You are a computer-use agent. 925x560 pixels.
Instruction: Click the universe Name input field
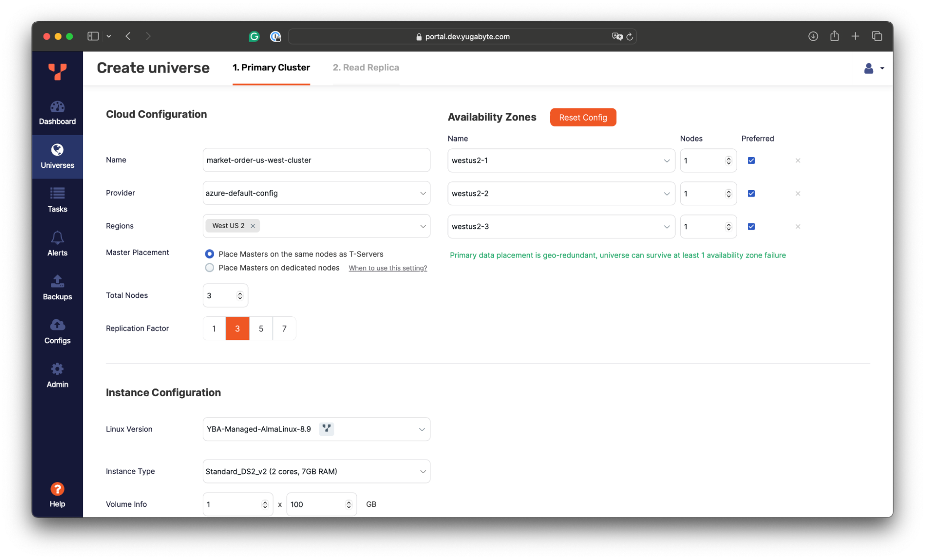[316, 160]
